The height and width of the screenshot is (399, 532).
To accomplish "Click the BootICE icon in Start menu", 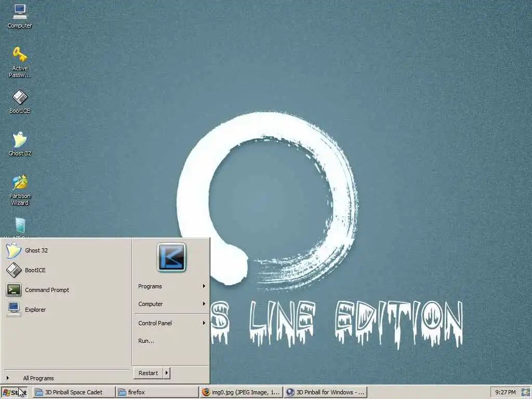I will [x=14, y=270].
